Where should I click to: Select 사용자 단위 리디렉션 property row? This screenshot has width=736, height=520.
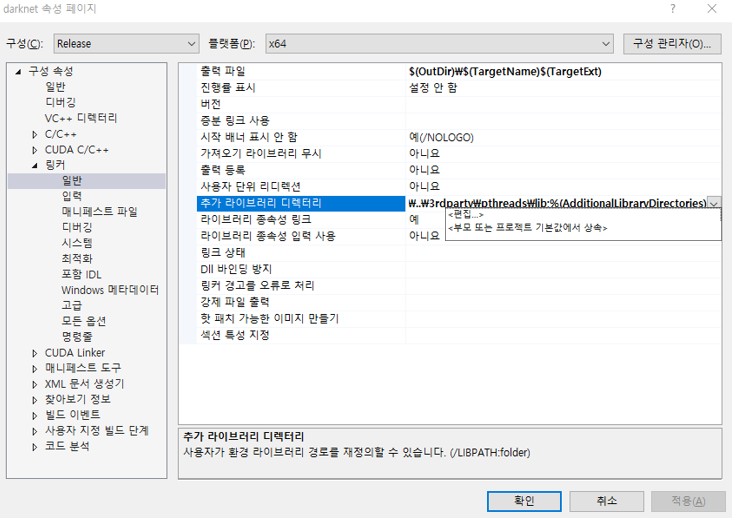tap(459, 186)
